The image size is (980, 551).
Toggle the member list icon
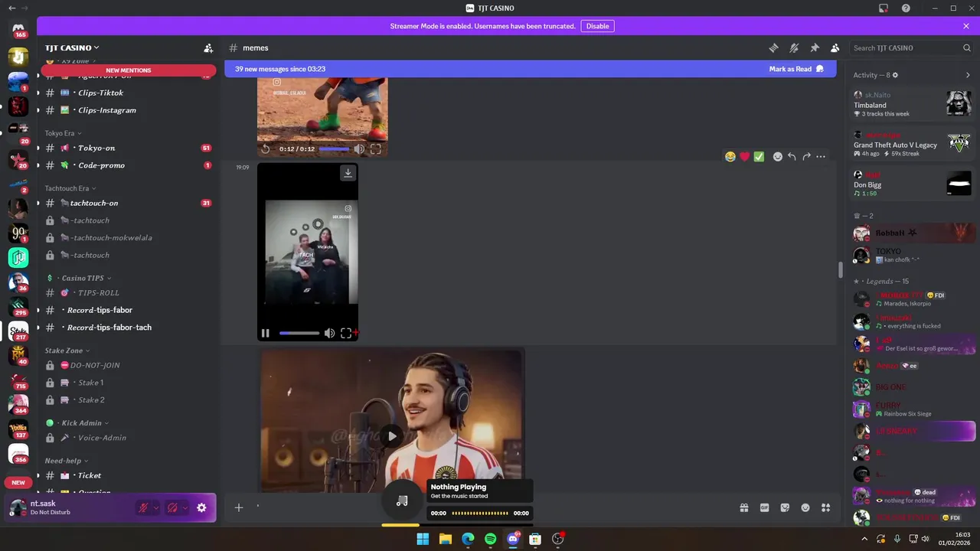point(835,47)
